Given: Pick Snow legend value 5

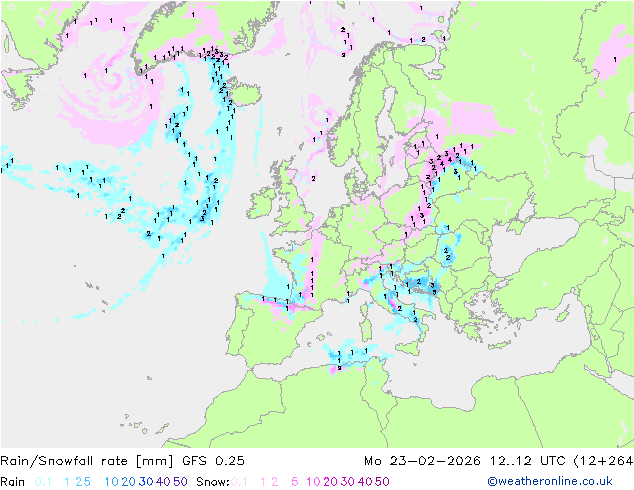Looking at the screenshot, I should (295, 482).
